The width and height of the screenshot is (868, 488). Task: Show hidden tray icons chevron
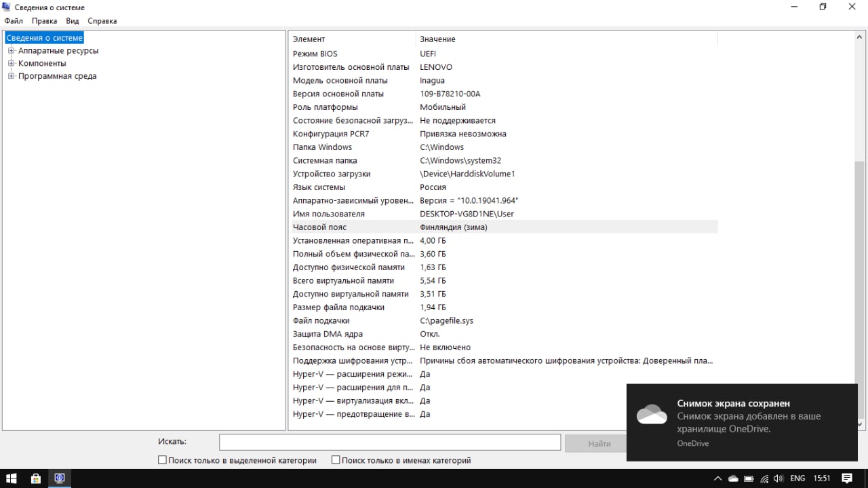[718, 478]
